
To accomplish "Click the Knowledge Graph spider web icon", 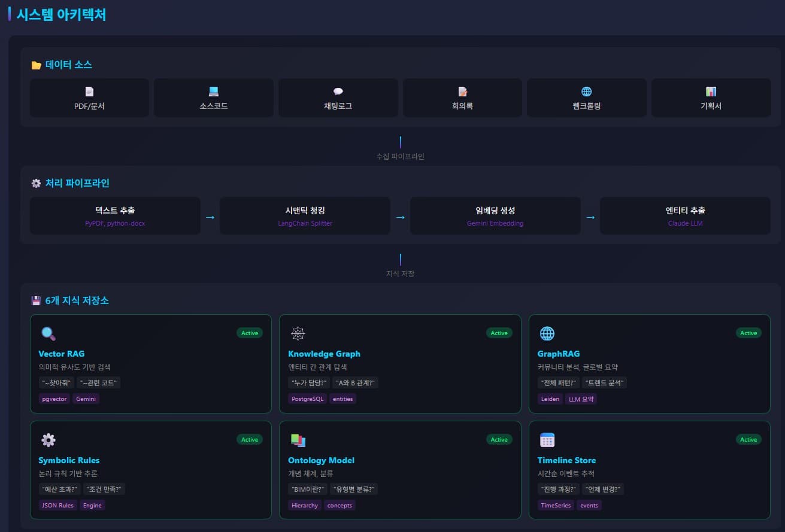I will tap(298, 333).
